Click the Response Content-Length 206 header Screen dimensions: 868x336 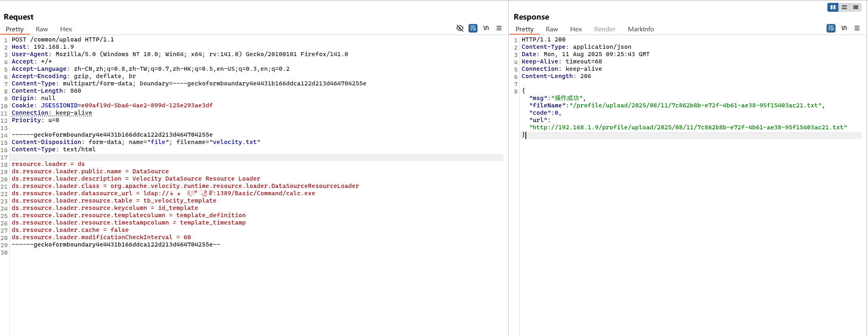click(x=556, y=76)
